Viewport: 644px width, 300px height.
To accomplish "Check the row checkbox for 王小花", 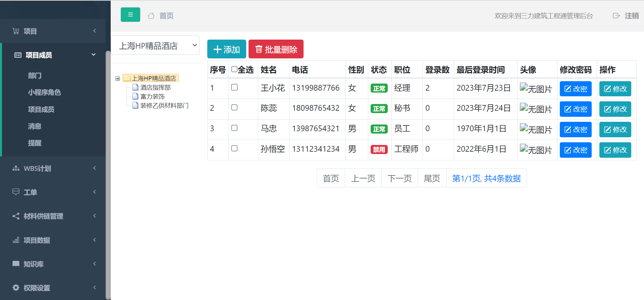I will [x=234, y=87].
